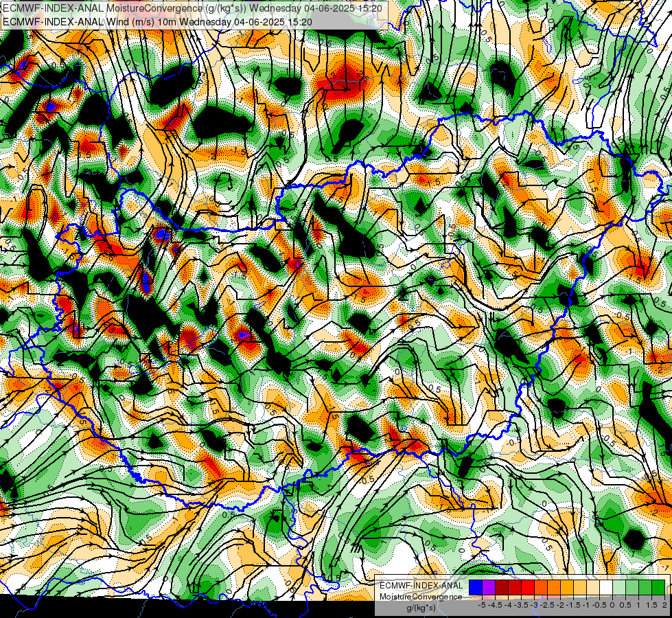Select the red swatch between -4 and -3.5
Viewport: 672px width, 618px height.
[515, 587]
